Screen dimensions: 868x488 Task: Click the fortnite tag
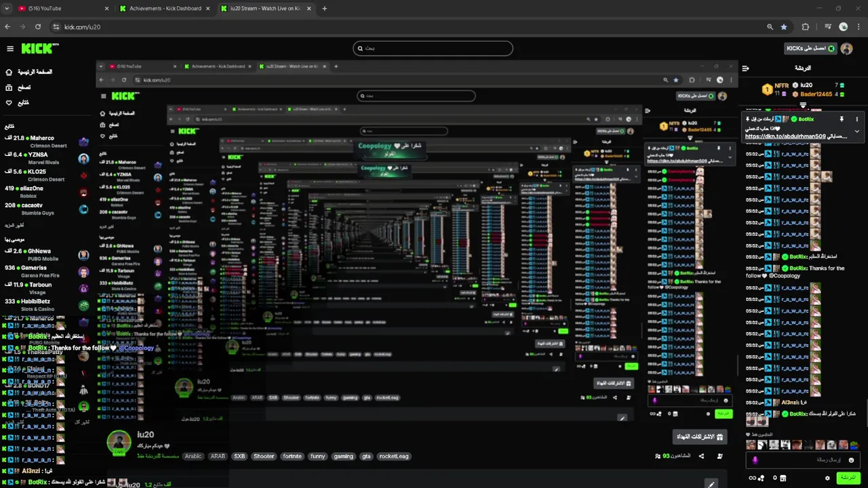pyautogui.click(x=292, y=456)
